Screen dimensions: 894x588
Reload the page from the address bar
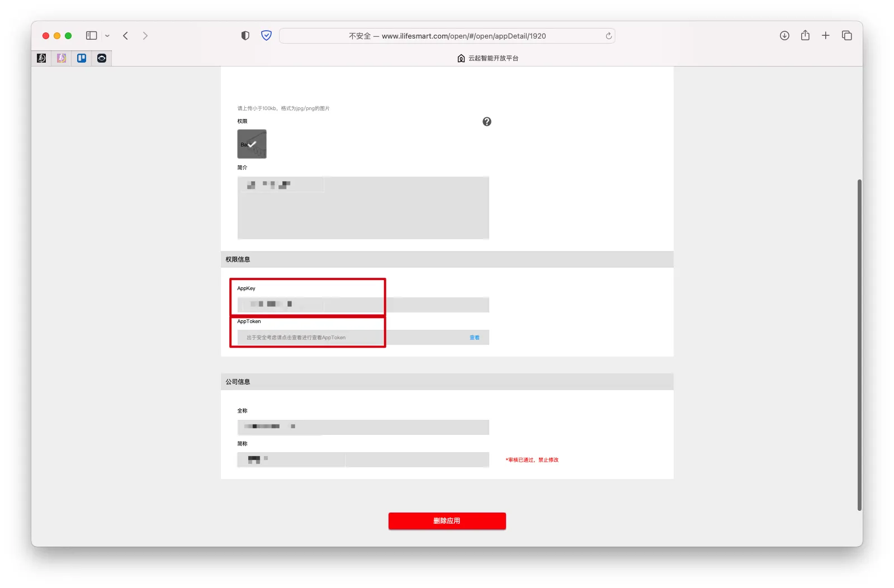tap(608, 36)
